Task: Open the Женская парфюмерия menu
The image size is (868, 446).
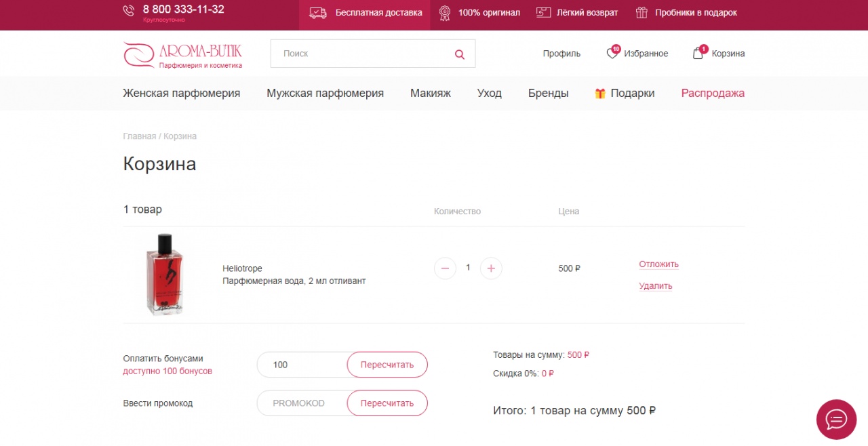Action: click(181, 94)
